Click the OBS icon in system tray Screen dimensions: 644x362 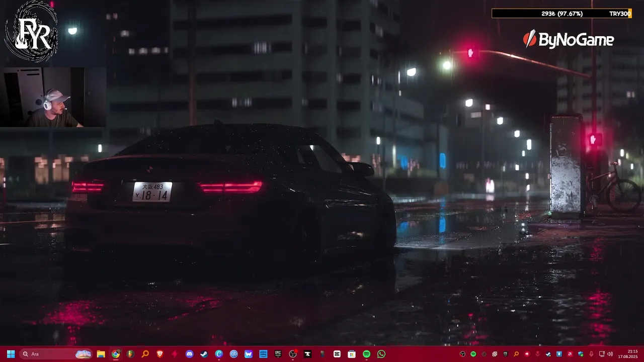[462, 354]
